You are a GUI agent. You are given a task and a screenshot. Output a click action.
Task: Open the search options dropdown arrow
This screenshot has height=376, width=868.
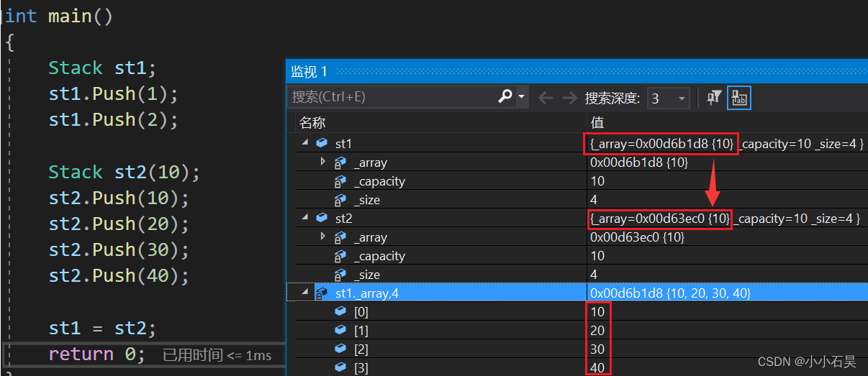521,97
